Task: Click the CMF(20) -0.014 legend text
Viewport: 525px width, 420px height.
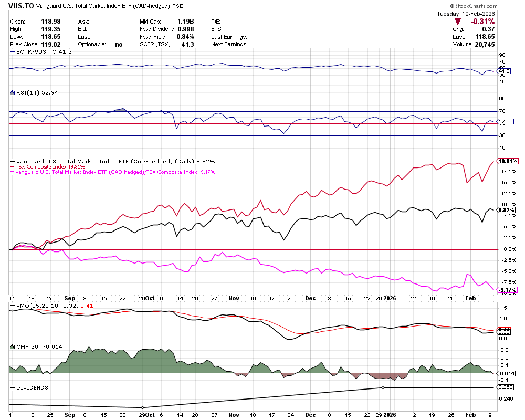Action: tap(39, 346)
